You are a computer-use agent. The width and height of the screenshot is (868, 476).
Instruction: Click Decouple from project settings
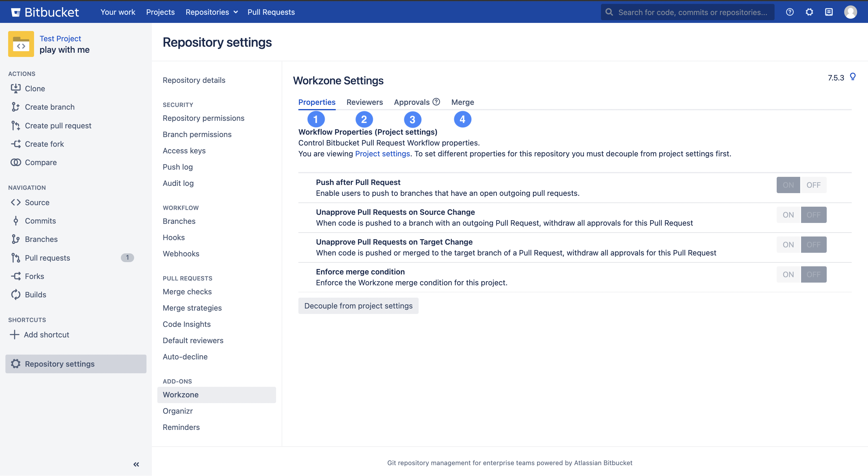pos(358,305)
